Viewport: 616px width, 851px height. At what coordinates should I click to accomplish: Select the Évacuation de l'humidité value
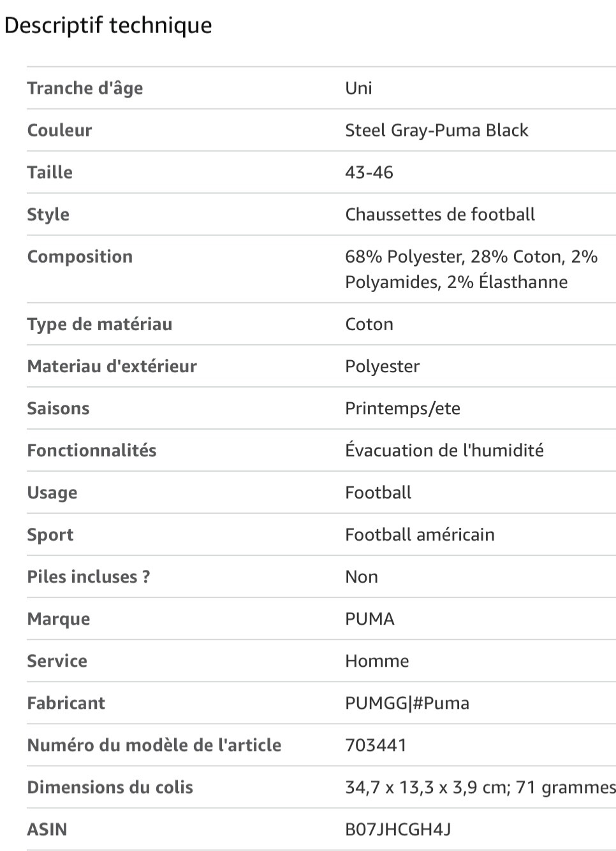click(444, 450)
